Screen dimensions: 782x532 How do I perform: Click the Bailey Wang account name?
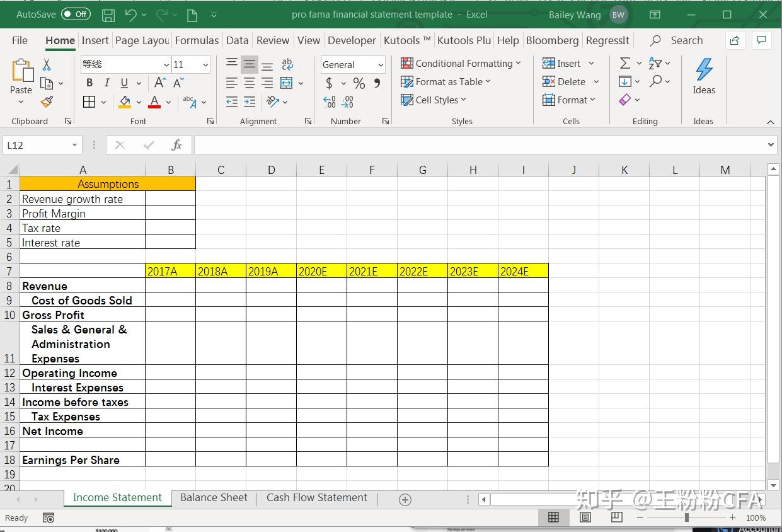(x=575, y=14)
